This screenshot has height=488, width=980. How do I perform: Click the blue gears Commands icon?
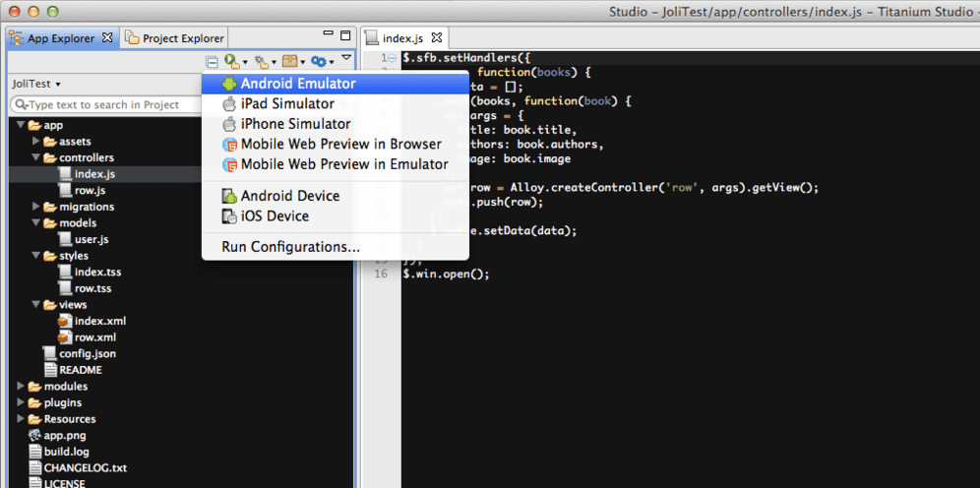pyautogui.click(x=319, y=61)
